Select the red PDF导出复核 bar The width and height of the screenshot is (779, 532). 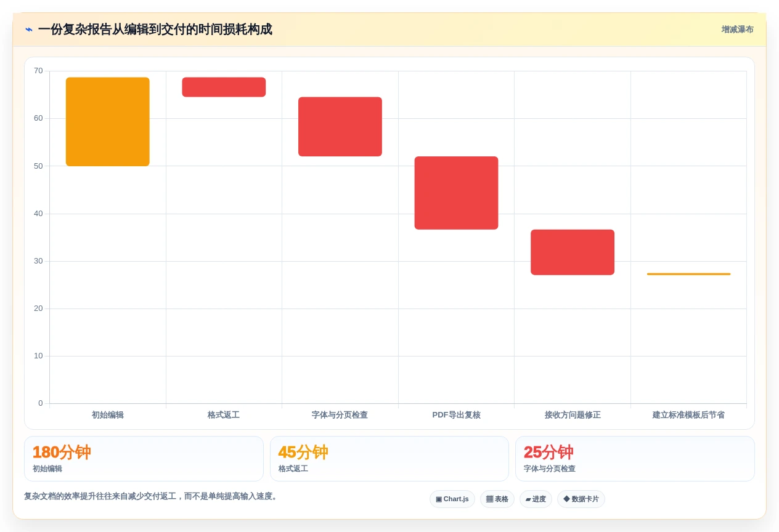[x=456, y=193]
